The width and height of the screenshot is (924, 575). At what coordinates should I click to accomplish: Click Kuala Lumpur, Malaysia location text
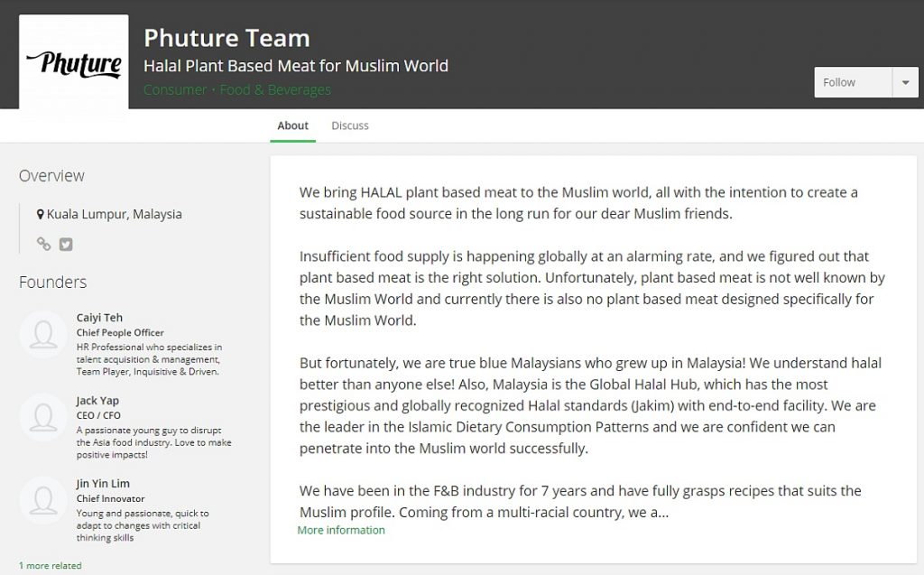pos(115,214)
